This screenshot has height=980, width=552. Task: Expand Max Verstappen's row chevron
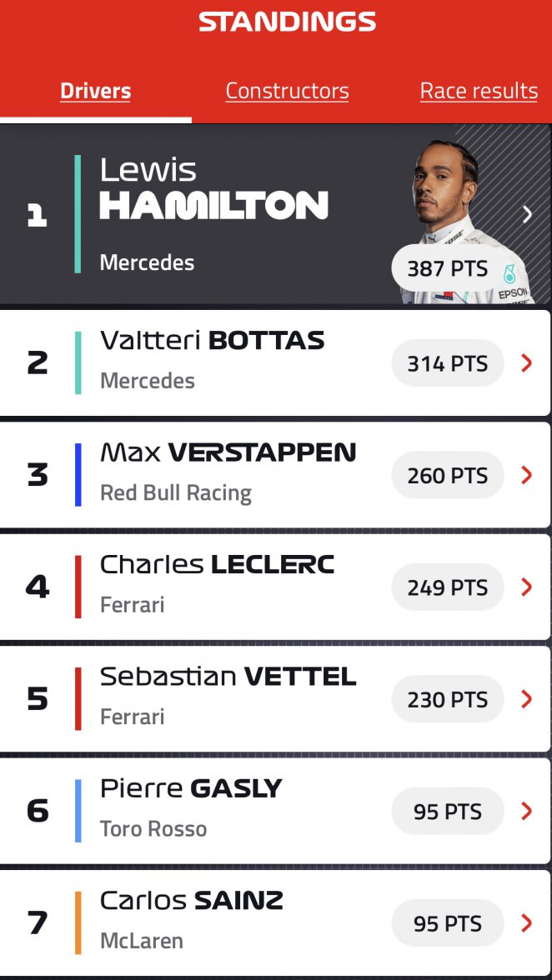[x=526, y=475]
